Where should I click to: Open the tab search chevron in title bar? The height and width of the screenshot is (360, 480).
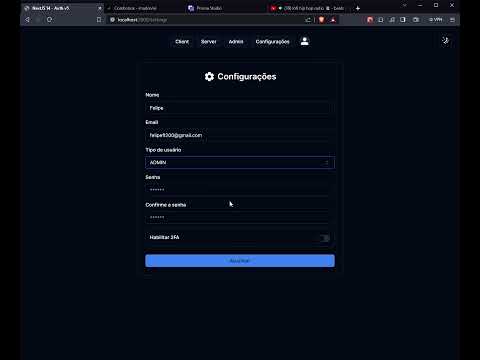click(404, 5)
